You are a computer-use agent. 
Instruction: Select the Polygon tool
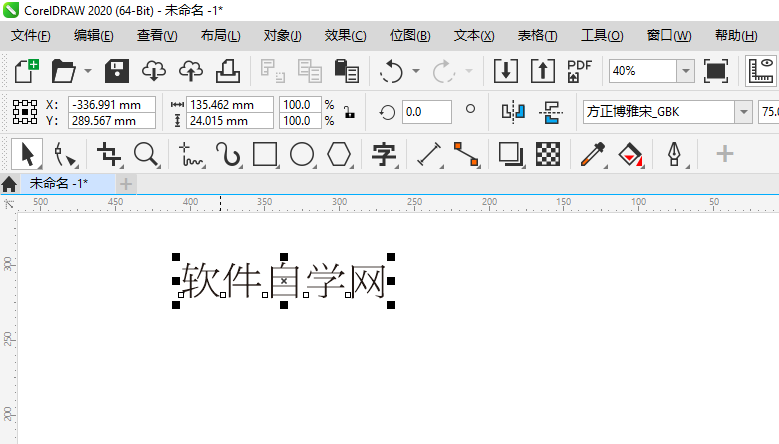(x=339, y=154)
